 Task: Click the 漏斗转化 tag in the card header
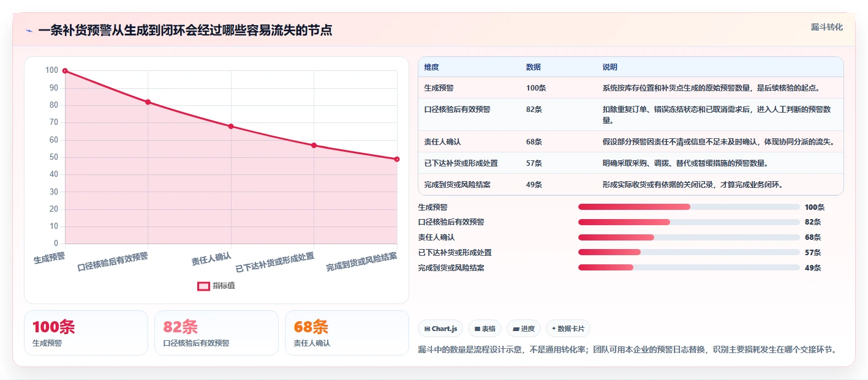click(x=827, y=28)
